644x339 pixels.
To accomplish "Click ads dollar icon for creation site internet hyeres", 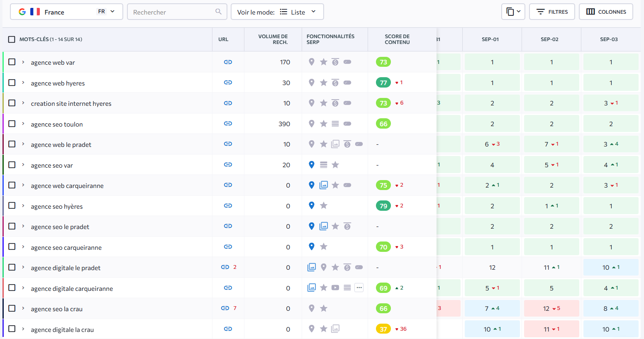I will click(335, 103).
